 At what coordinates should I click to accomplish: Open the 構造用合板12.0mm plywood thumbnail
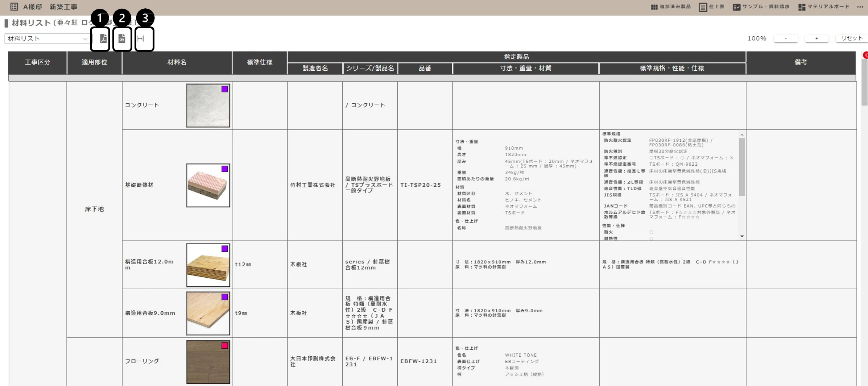point(208,265)
